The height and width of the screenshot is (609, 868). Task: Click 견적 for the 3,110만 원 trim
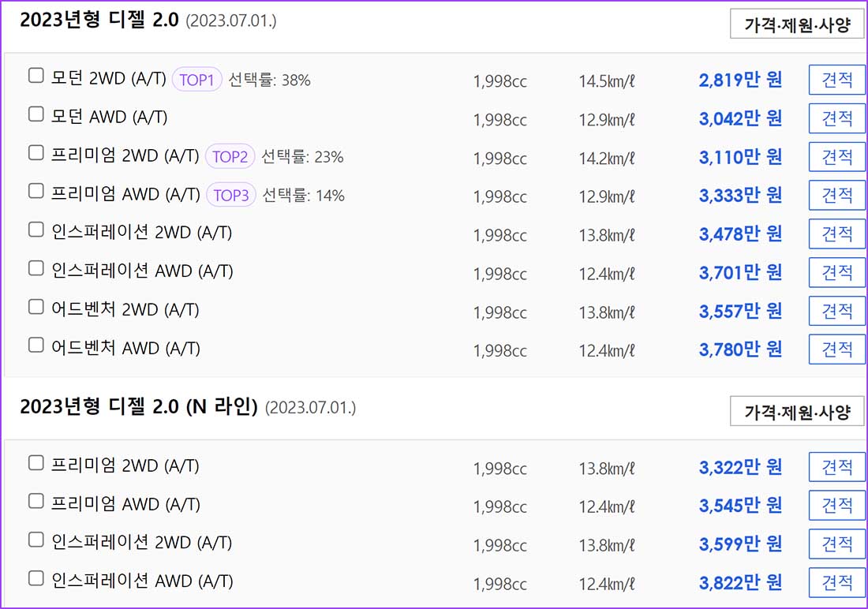coord(837,157)
